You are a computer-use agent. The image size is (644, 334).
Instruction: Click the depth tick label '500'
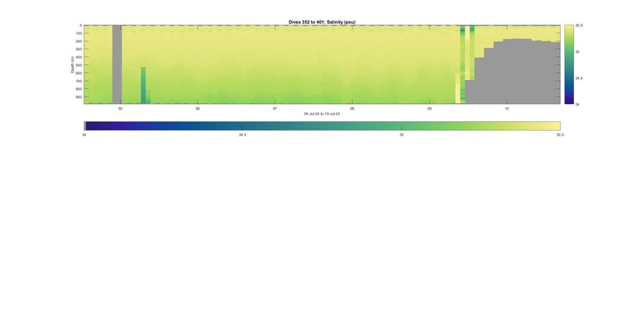click(78, 65)
